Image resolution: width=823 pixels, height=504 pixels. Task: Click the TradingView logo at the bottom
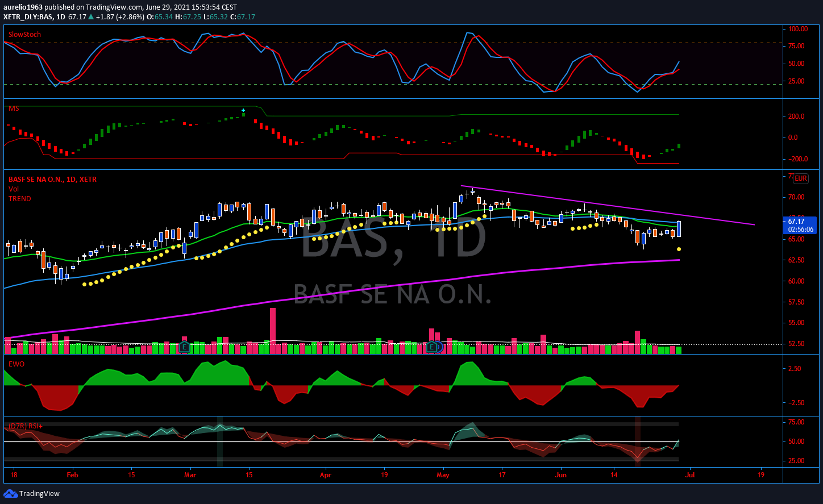click(32, 494)
